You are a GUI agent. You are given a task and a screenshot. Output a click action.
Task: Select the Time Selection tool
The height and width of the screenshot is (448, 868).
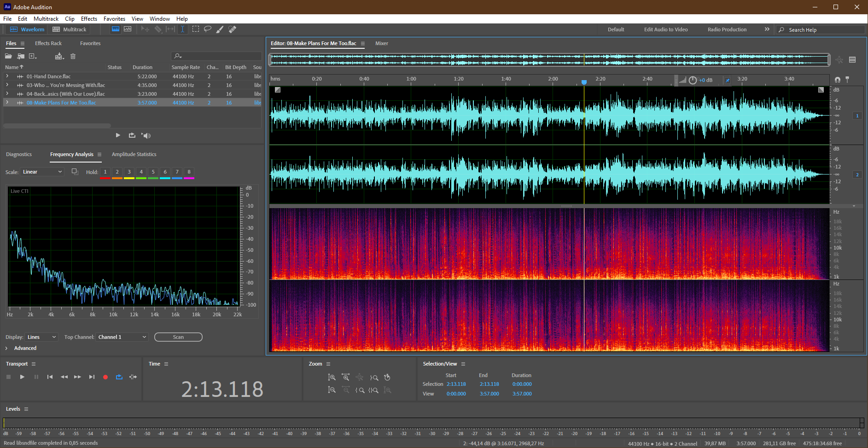coord(182,29)
